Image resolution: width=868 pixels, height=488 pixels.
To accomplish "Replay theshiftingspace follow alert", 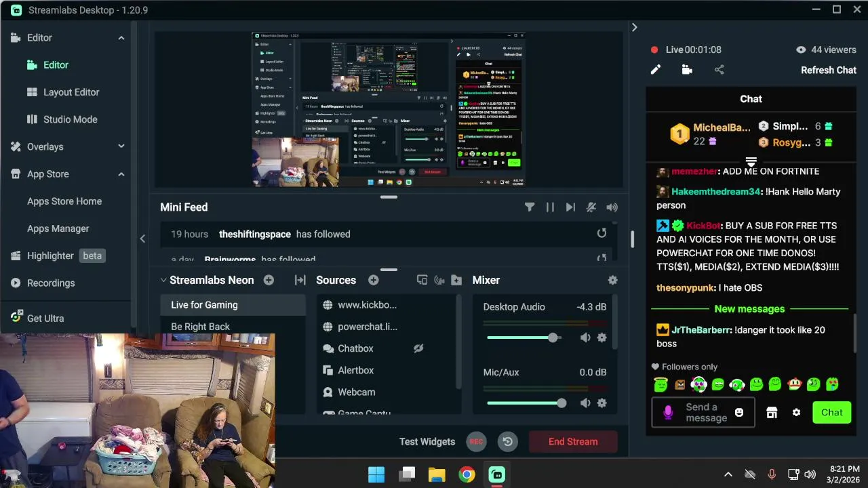I will click(x=601, y=233).
